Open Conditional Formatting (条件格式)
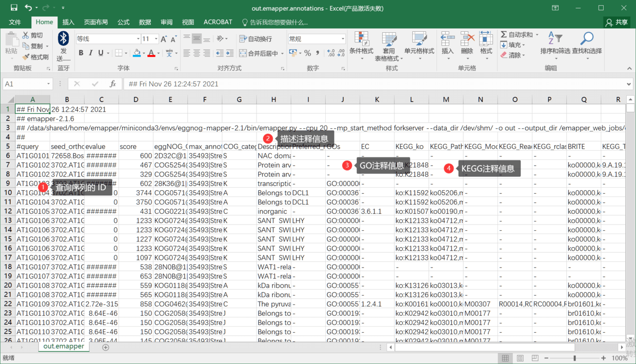Image resolution: width=636 pixels, height=364 pixels. [362, 46]
